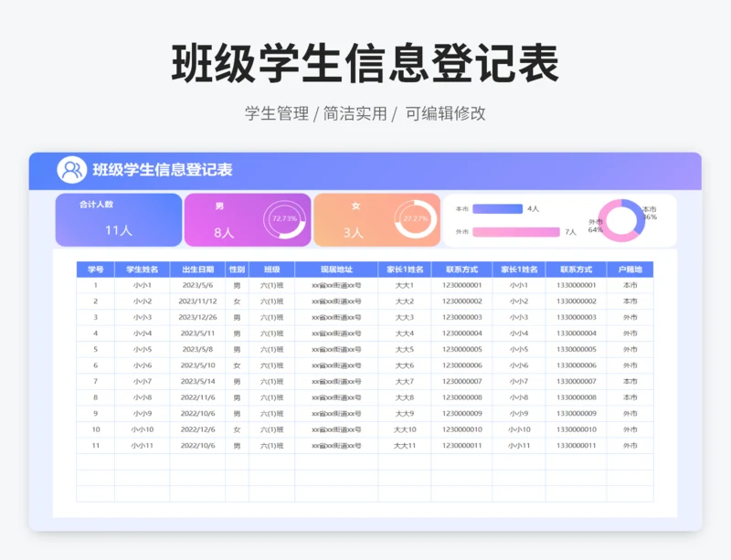This screenshot has height=560, width=731.
Task: Click the 27.27% ring chart on the 女 card
Action: pyautogui.click(x=416, y=219)
